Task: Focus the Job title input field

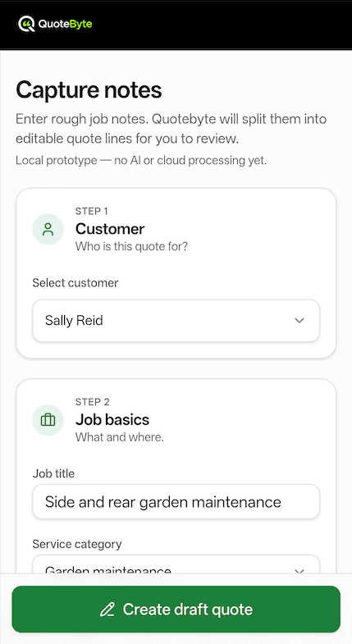Action: 176,501
